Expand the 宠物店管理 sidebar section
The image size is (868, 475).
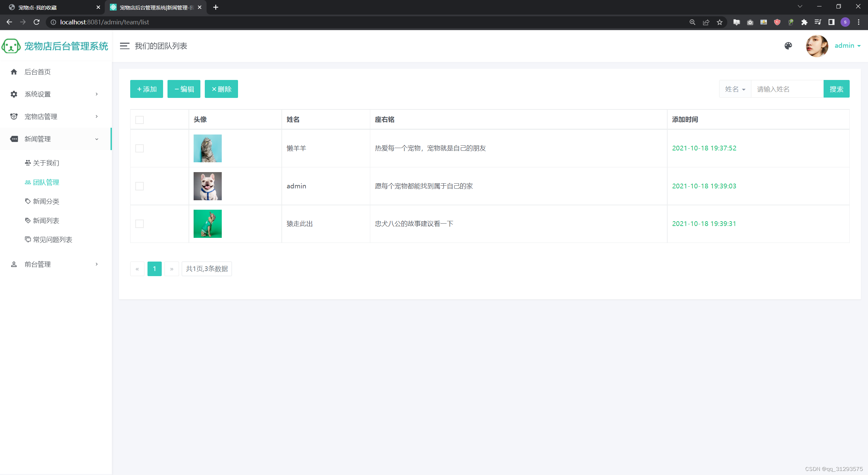pos(54,117)
